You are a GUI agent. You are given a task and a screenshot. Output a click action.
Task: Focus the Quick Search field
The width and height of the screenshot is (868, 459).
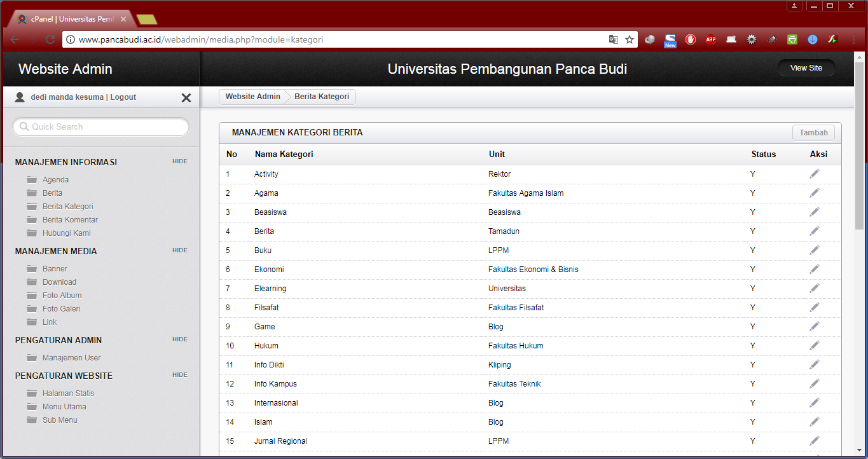102,127
